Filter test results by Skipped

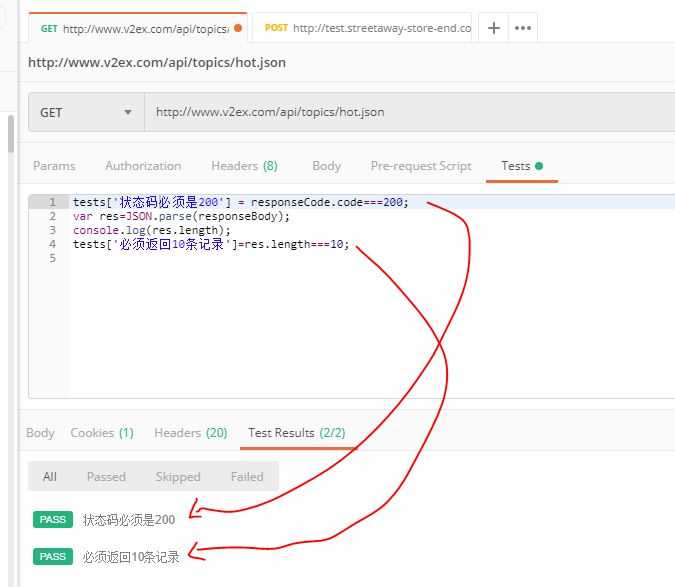(x=178, y=477)
